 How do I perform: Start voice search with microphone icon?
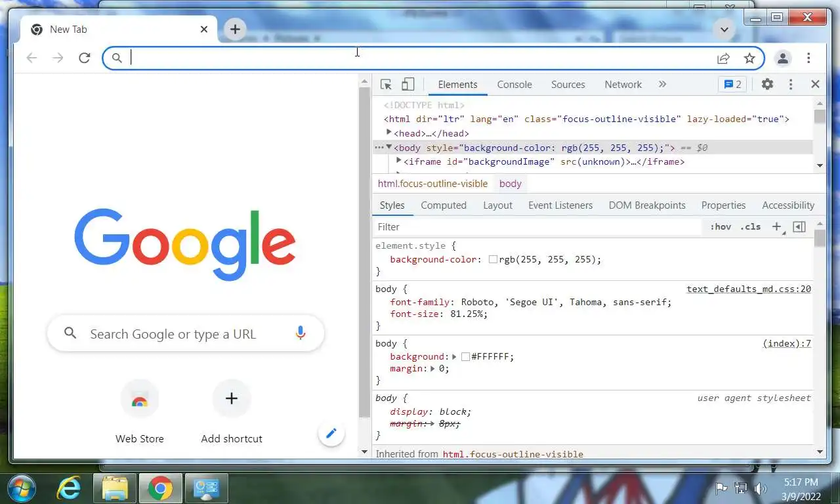[x=301, y=333]
